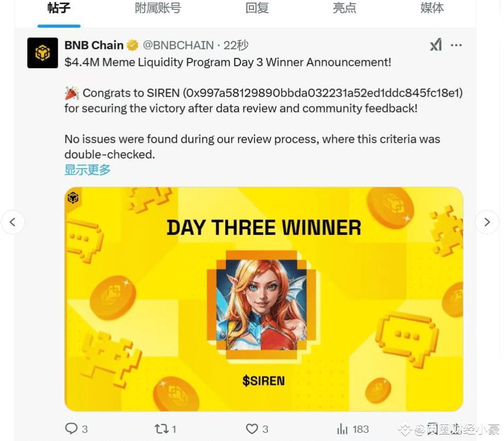Screen dimensions: 504x441
Task: View post analytics bar chart icon
Action: [343, 429]
